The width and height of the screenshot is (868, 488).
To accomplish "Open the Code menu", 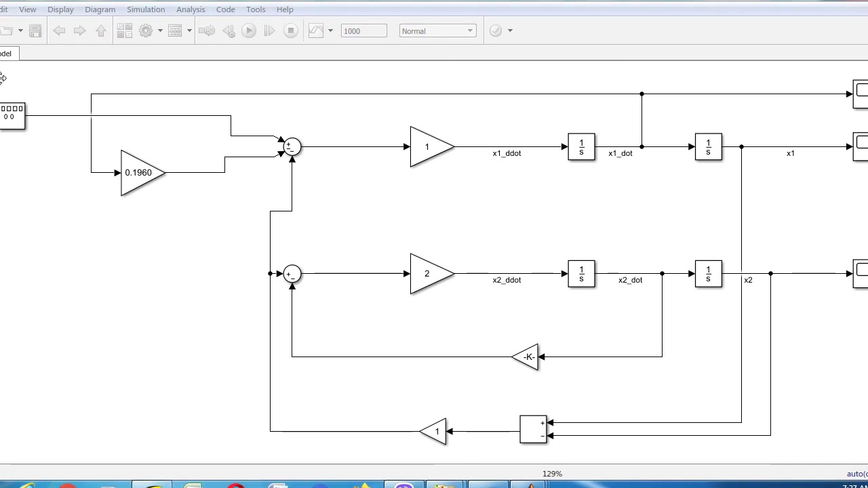I will pyautogui.click(x=225, y=9).
